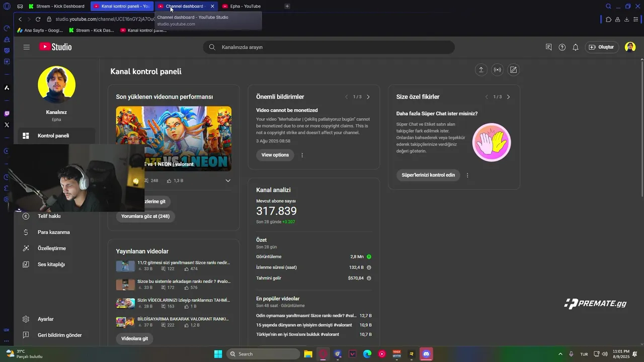Go to next Önemli bildirimler page
Image resolution: width=644 pixels, height=362 pixels.
(x=368, y=97)
